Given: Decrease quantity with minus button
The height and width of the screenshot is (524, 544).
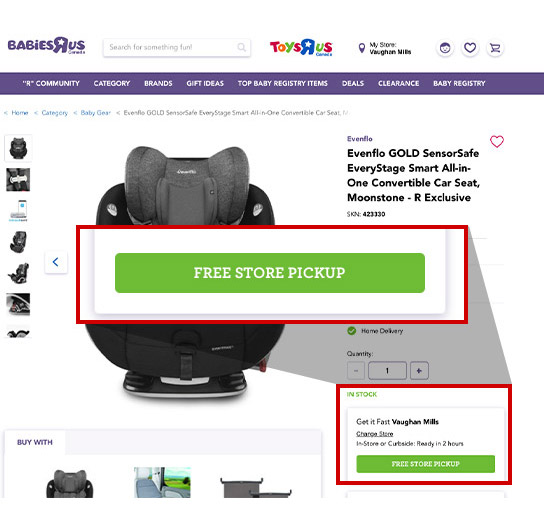Looking at the screenshot, I should pyautogui.click(x=356, y=371).
